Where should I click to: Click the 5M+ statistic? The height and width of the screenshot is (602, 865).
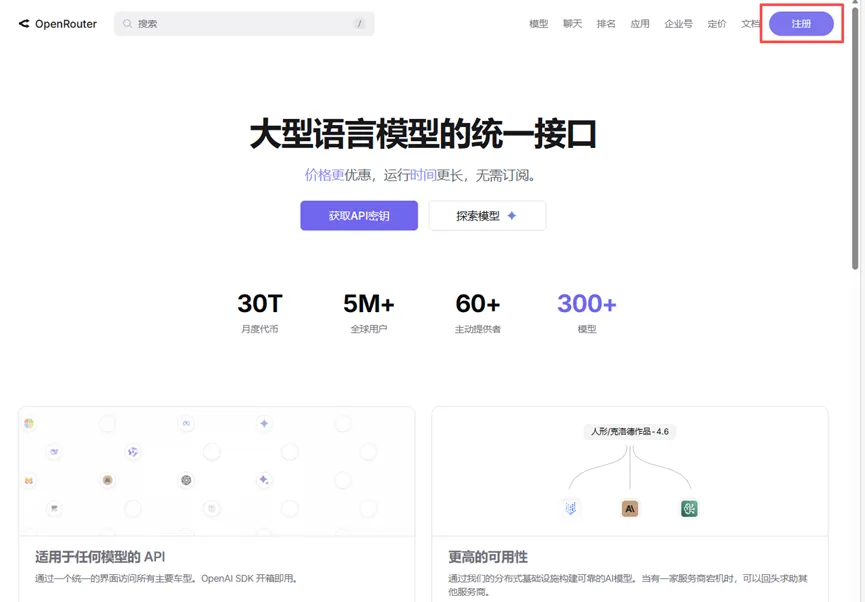point(369,303)
